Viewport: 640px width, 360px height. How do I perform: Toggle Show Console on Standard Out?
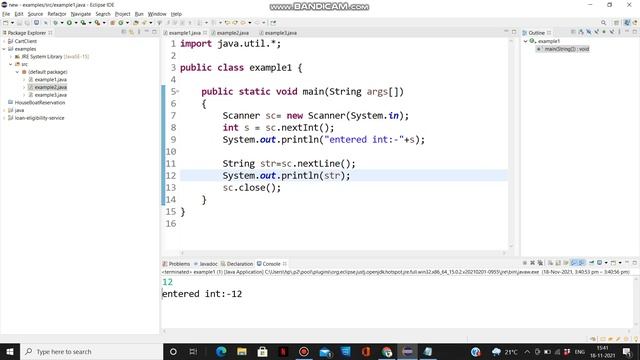point(573,263)
